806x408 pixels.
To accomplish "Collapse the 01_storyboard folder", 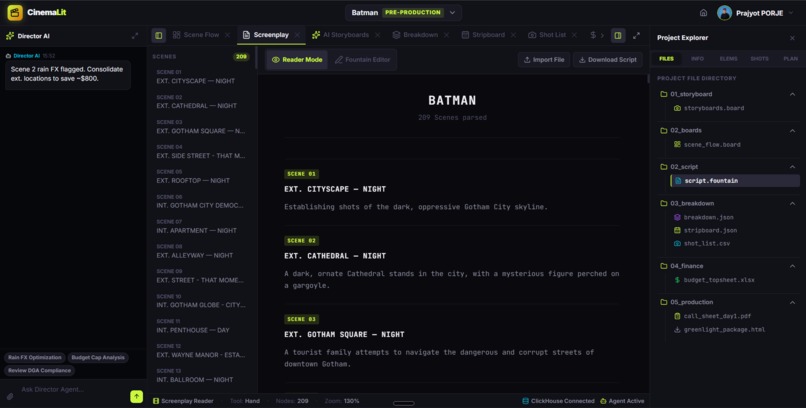I will point(792,95).
